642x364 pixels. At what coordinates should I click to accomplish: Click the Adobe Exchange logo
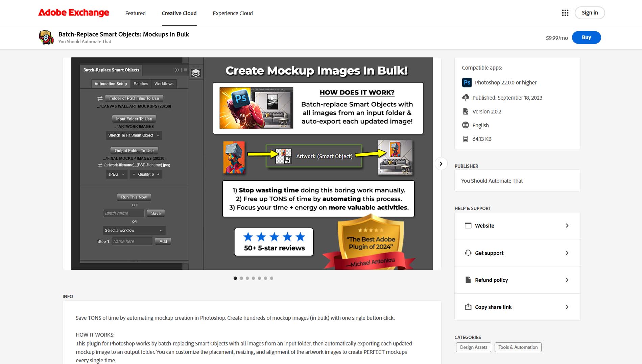click(x=73, y=12)
